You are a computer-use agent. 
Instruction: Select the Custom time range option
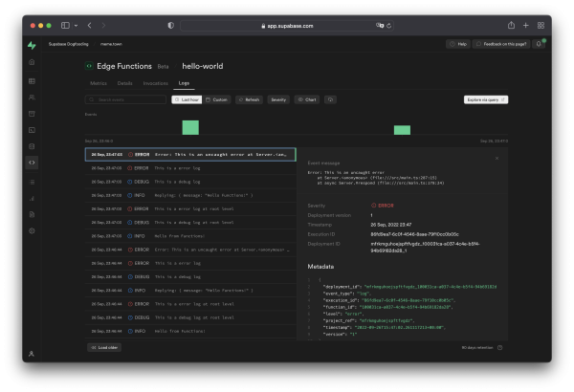[216, 99]
